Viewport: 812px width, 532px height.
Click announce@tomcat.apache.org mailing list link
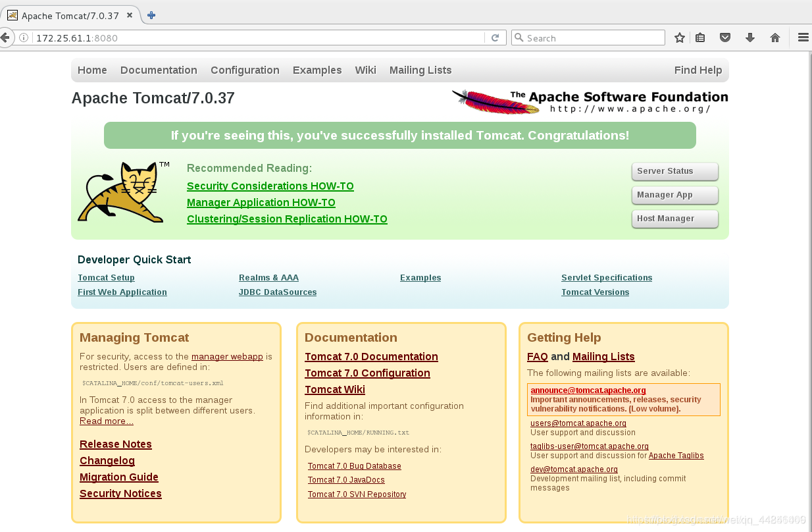[588, 390]
